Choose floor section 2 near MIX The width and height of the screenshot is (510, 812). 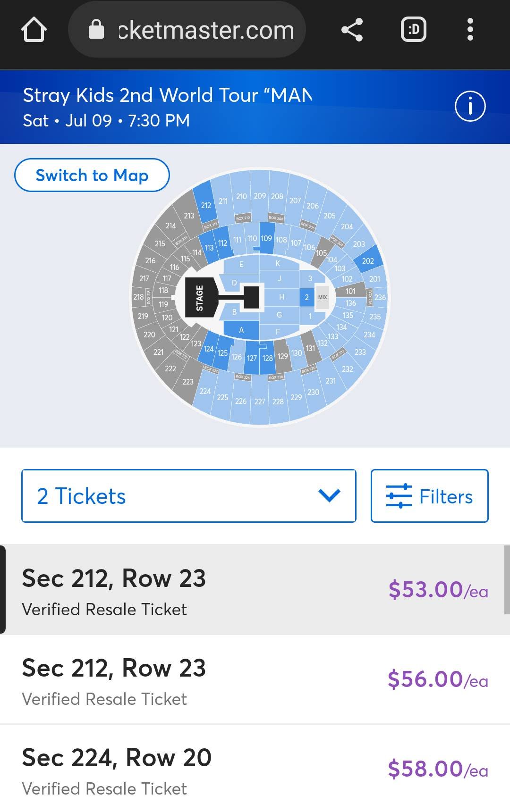[306, 297]
